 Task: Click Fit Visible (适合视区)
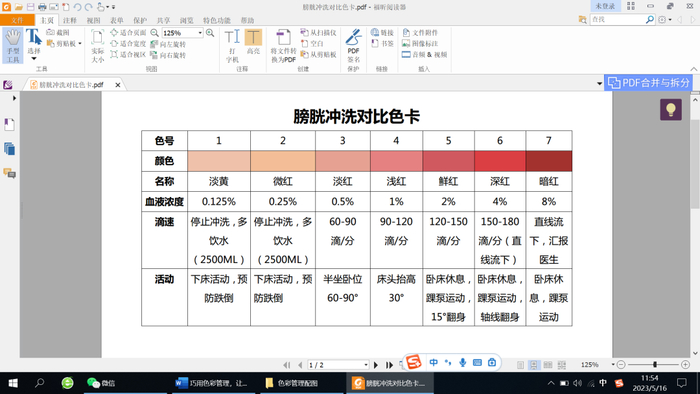point(128,54)
